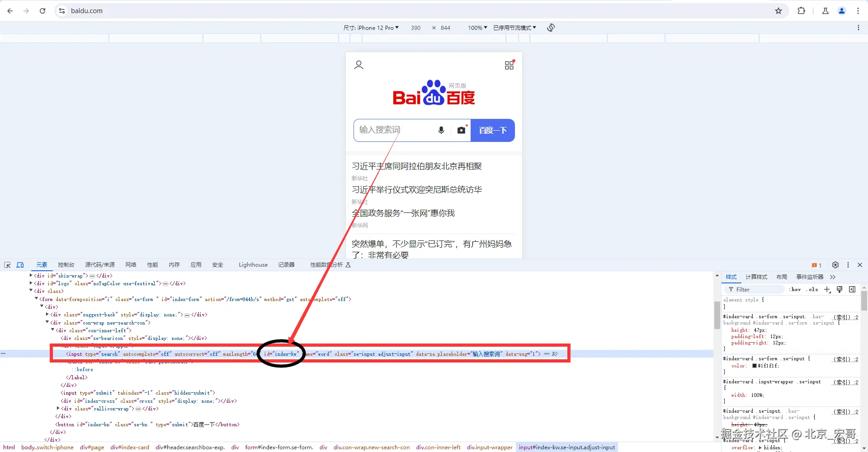868x452 pixels.
Task: Switch to the 计算样式 computed tab
Action: tap(756, 277)
